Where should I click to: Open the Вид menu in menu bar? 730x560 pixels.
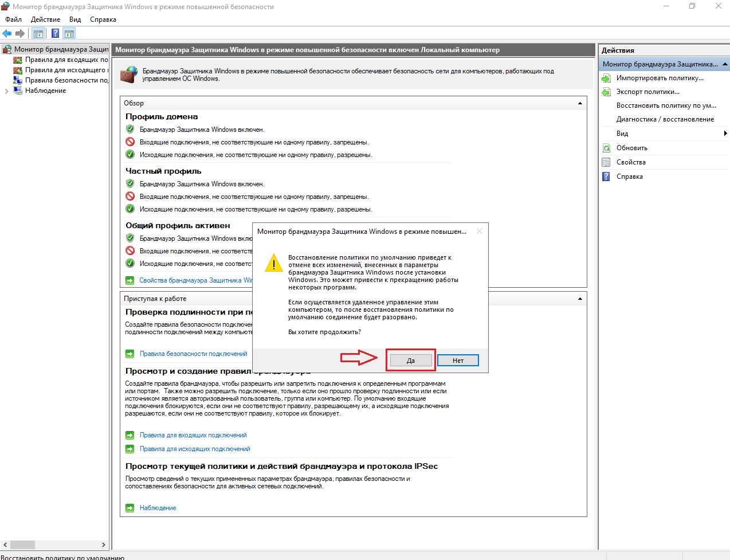click(75, 19)
